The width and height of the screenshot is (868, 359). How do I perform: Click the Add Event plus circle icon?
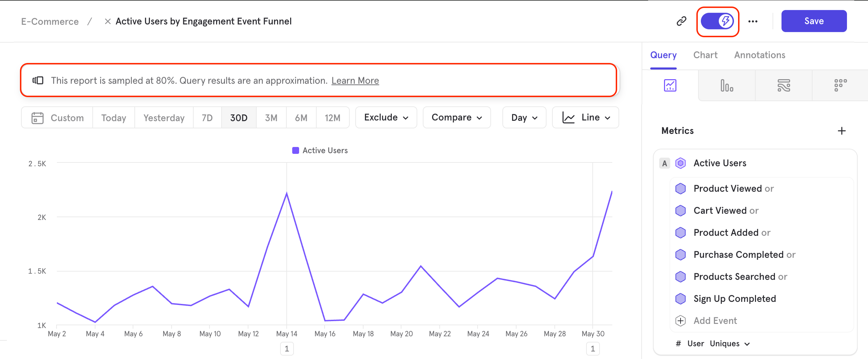680,321
